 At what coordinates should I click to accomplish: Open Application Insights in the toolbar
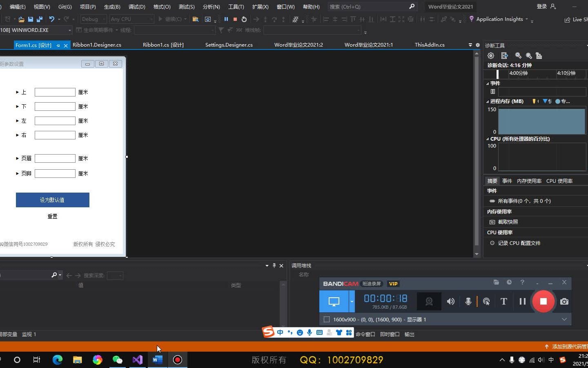coord(499,19)
